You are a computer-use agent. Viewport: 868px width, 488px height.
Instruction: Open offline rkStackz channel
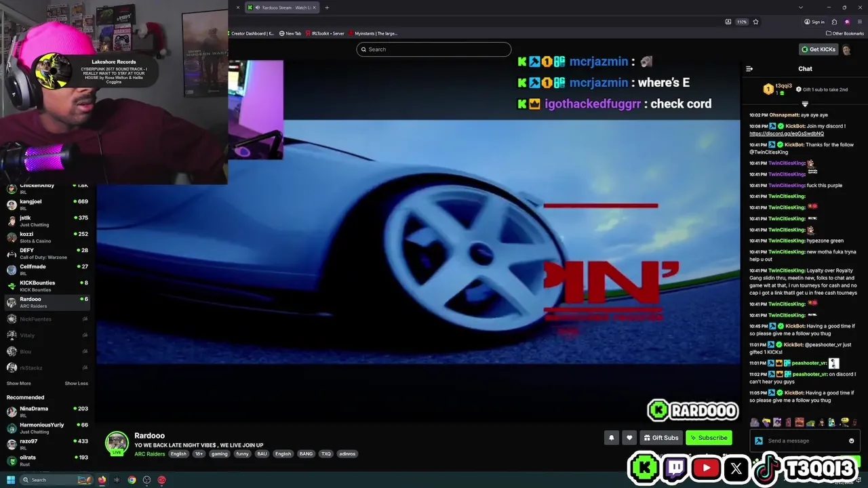tap(47, 367)
